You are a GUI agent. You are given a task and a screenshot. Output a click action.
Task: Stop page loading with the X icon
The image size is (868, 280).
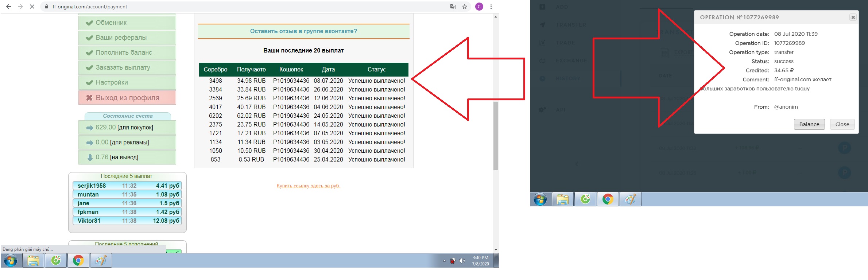(x=32, y=7)
